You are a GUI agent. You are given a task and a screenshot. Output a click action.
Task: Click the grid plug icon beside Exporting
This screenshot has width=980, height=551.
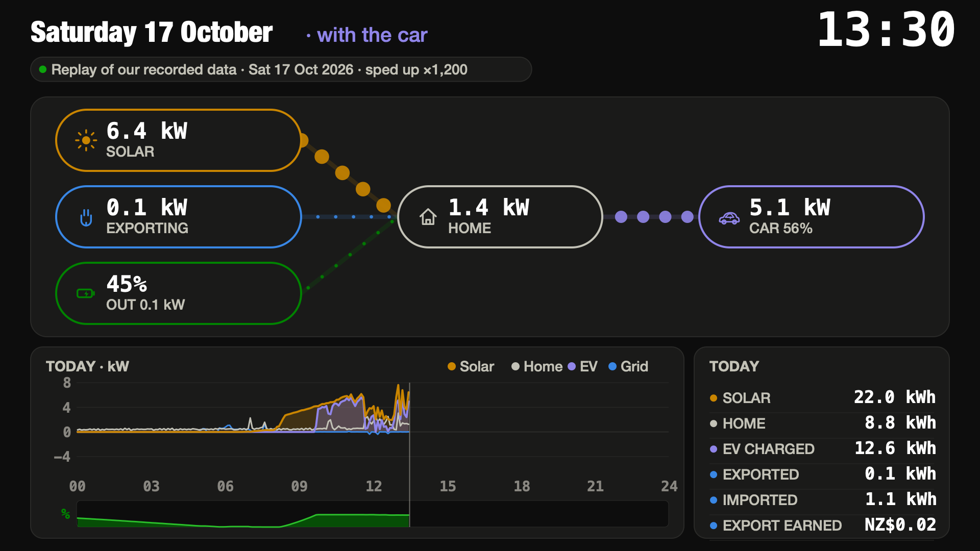[86, 217]
